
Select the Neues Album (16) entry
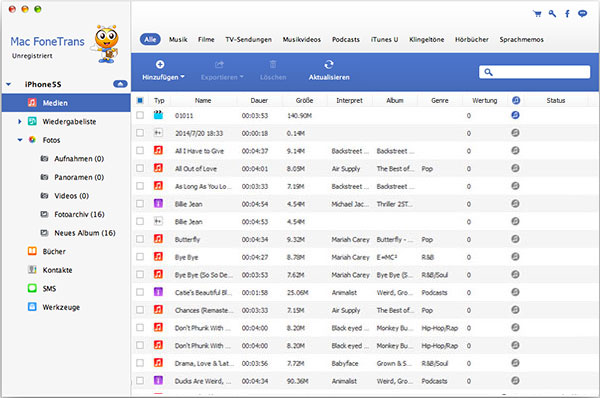(85, 233)
